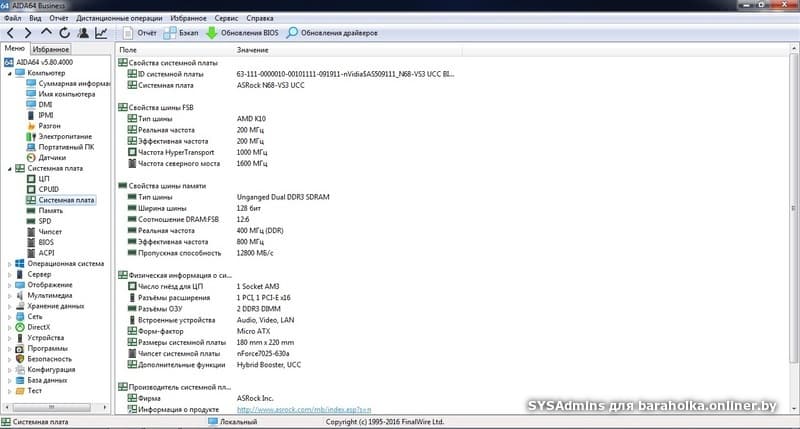The image size is (800, 429).
Task: Expand the Сервер tree node
Action: 9,274
